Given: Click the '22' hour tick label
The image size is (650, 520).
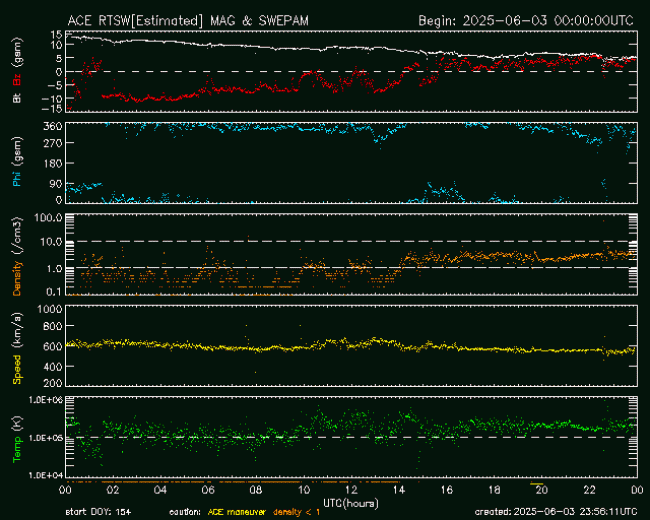Looking at the screenshot, I should (590, 491).
